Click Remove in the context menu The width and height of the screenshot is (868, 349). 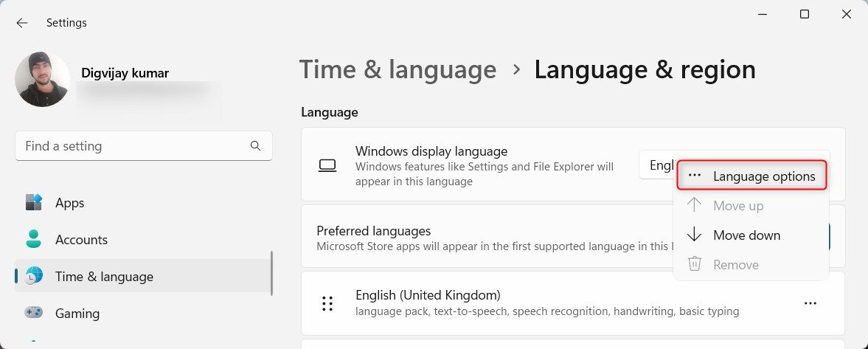pos(735,265)
